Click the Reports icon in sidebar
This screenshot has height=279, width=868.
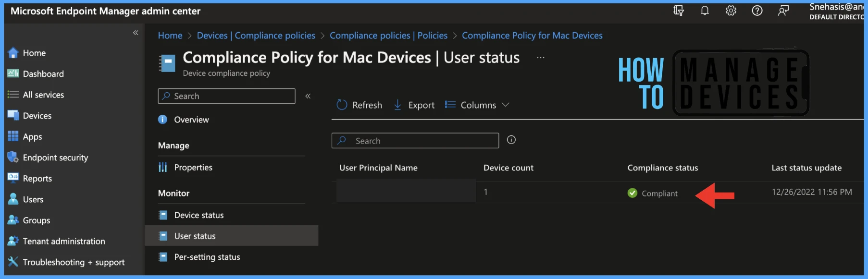pyautogui.click(x=13, y=178)
